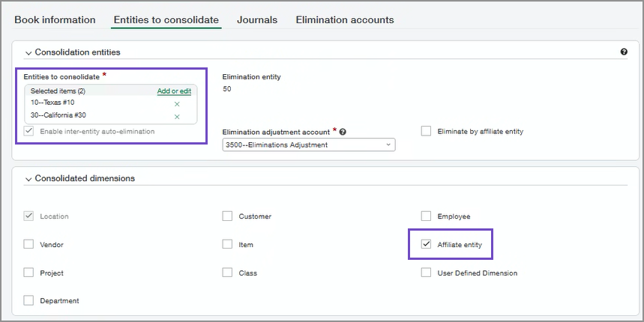The height and width of the screenshot is (322, 644).
Task: Tick the Employee dimension checkbox
Action: pos(426,216)
